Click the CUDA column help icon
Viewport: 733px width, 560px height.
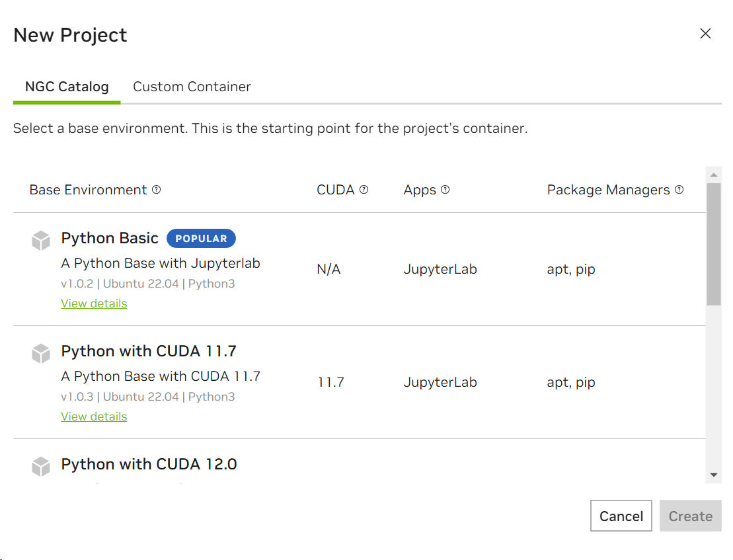click(364, 190)
